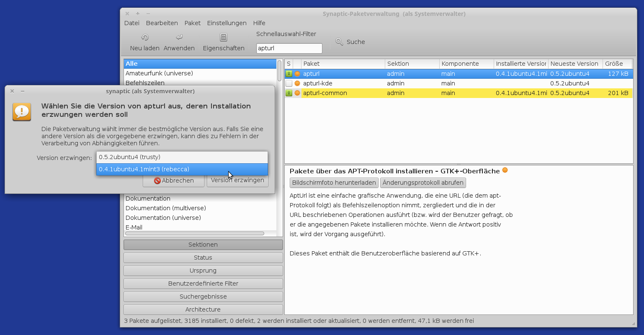The height and width of the screenshot is (335, 644).
Task: Select version 0.5.2ubuntu4 (trusty) from dropdown
Action: coord(182,157)
